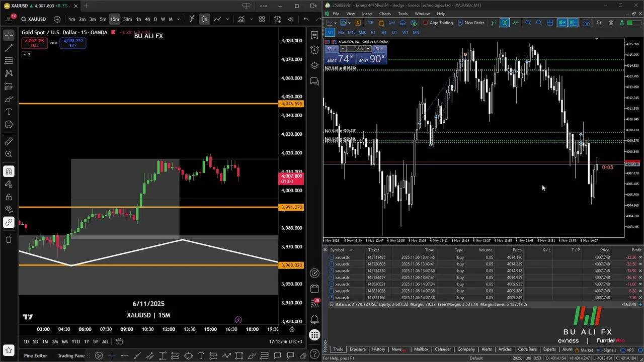Switch TradingView chart to 5m interval

tap(103, 19)
